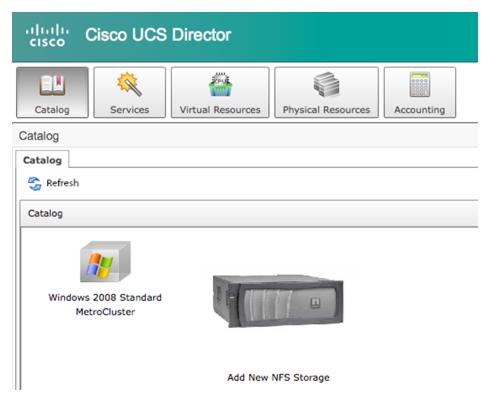Click the Catalog breadcrumb heading
Viewport: 491px width, 403px height.
click(x=39, y=136)
